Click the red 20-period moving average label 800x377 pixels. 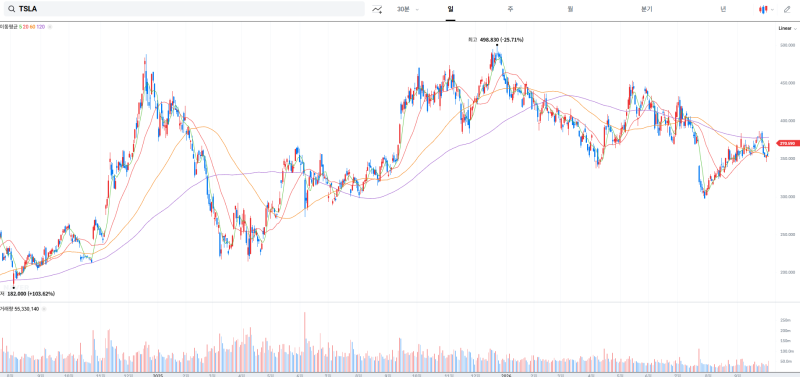(x=26, y=27)
